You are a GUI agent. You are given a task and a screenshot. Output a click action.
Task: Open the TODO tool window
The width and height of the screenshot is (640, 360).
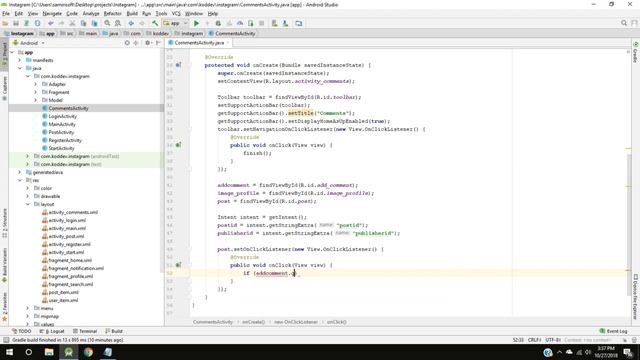pos(21,331)
